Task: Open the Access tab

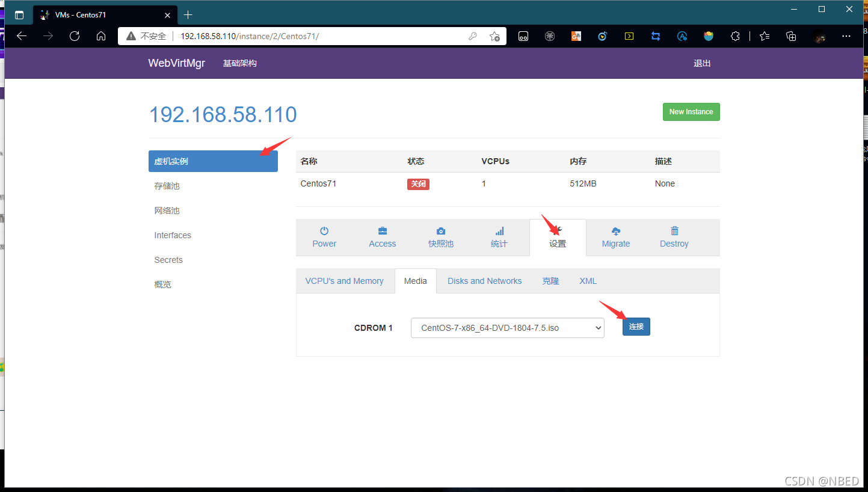Action: click(383, 238)
